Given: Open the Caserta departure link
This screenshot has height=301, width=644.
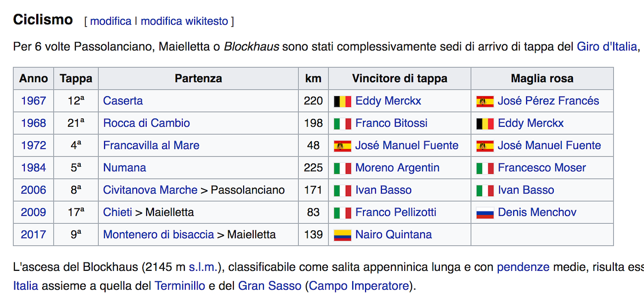Looking at the screenshot, I should click(123, 101).
